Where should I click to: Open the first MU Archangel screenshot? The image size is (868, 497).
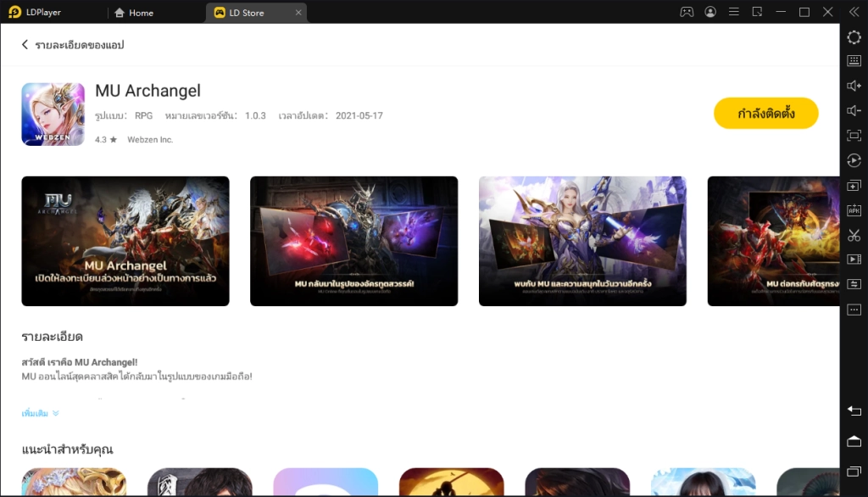click(x=125, y=241)
